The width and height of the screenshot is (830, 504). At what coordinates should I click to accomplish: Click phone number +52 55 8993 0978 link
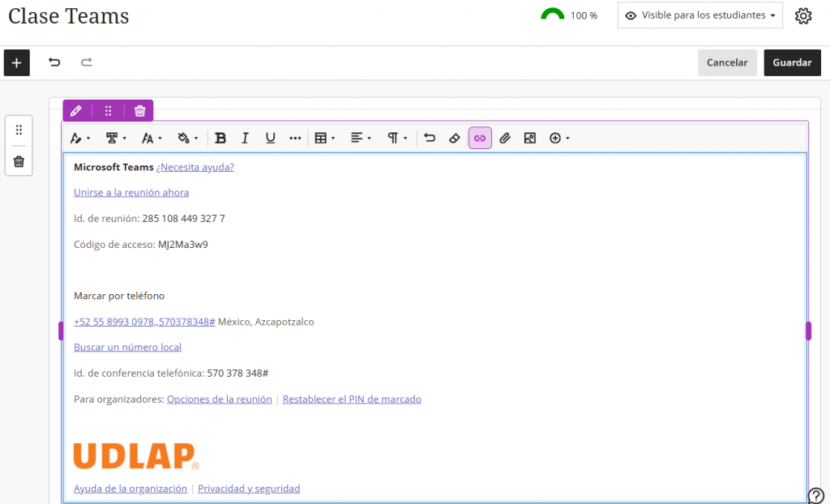144,322
